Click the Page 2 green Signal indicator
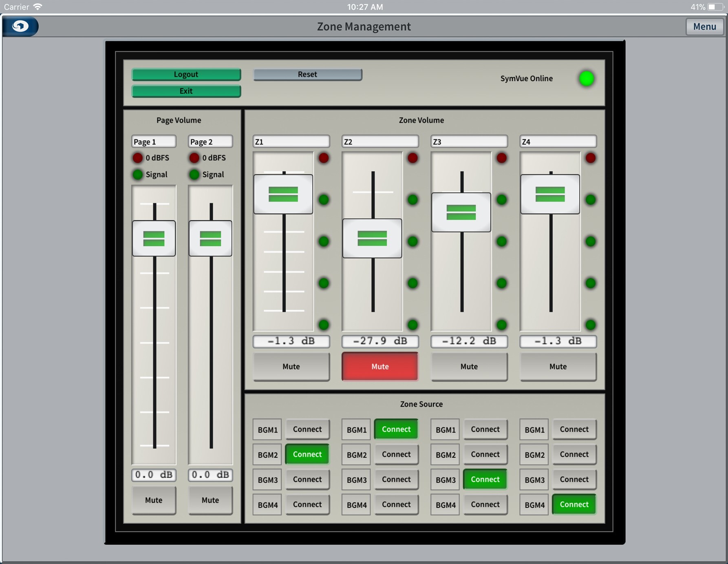Screen dimensions: 728x564 194,175
